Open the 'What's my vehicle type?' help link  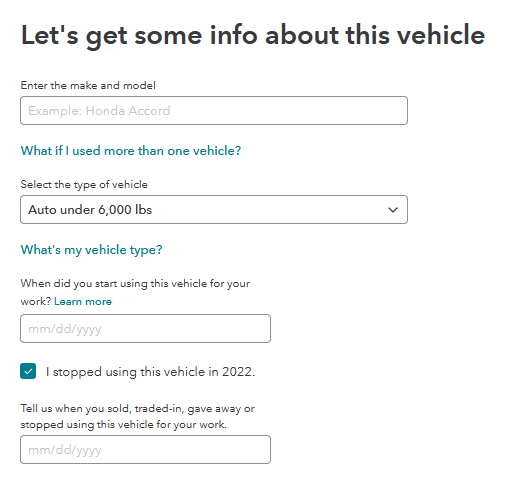pyautogui.click(x=91, y=250)
